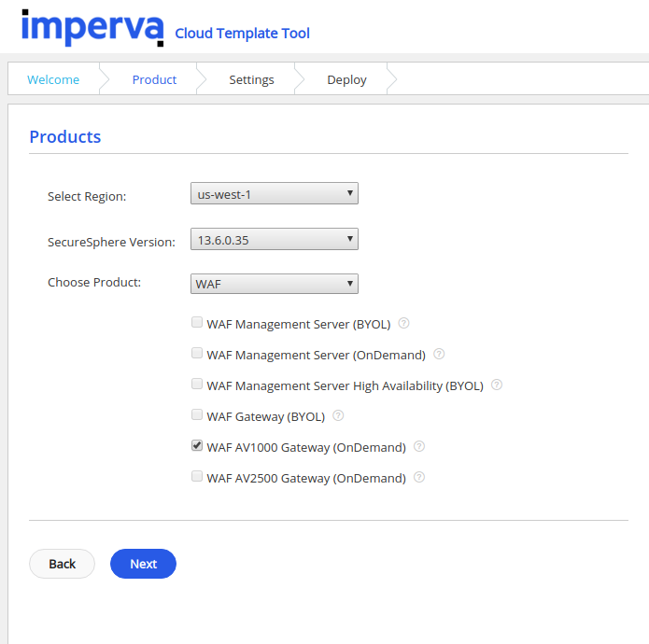The height and width of the screenshot is (644, 649).
Task: Open the Select Region dropdown
Action: tap(274, 194)
